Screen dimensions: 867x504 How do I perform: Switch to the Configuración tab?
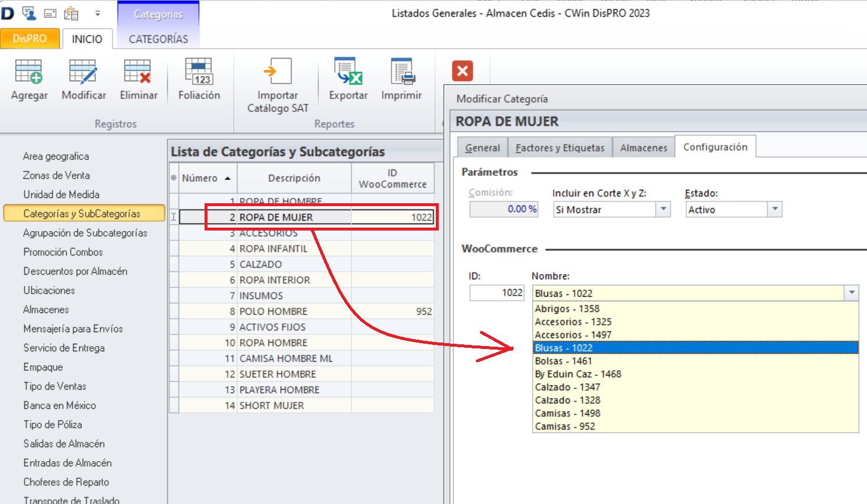tap(715, 147)
